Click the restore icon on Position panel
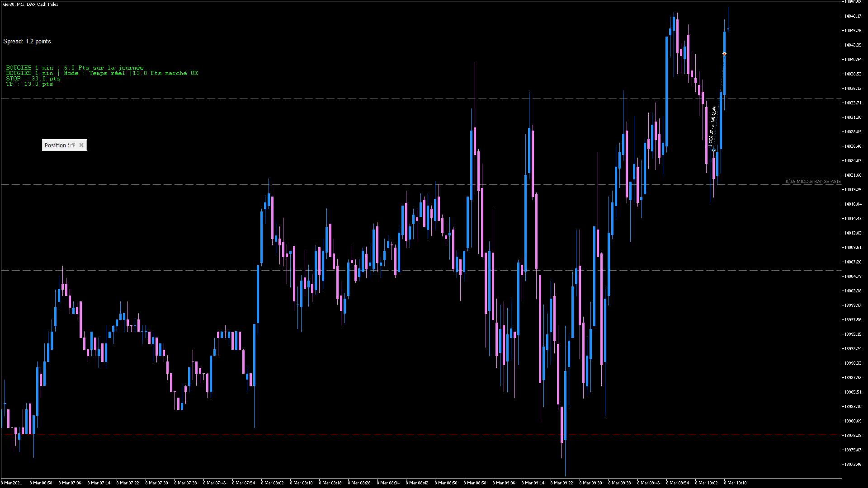 [x=73, y=145]
